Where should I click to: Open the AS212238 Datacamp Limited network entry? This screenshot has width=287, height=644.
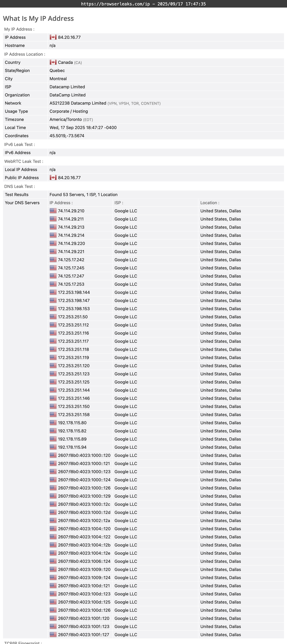[78, 103]
